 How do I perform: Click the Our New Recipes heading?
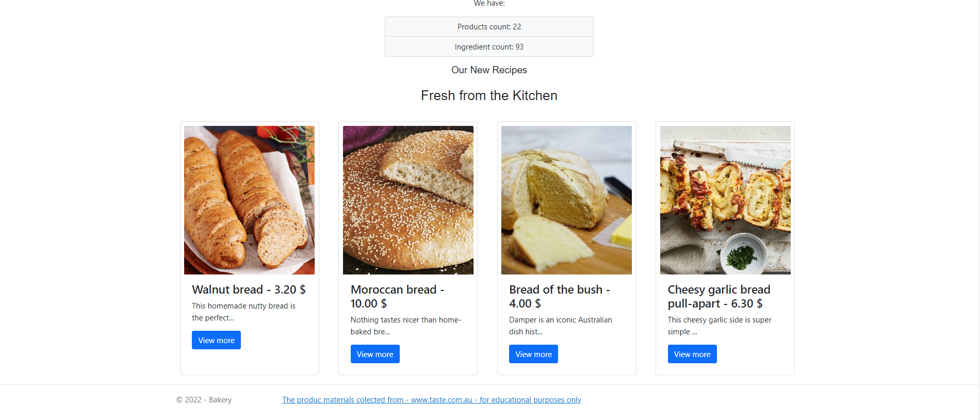tap(489, 70)
